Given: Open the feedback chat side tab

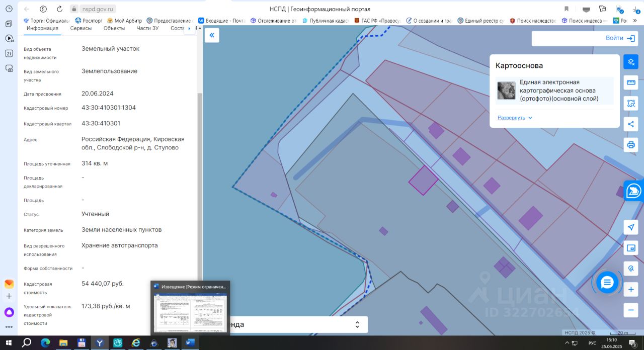Looking at the screenshot, I should [x=634, y=191].
